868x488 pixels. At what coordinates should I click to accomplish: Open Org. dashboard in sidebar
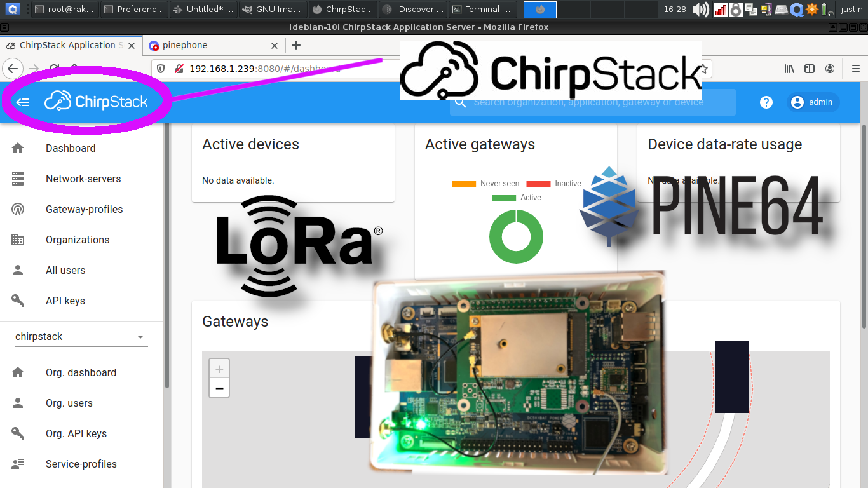[81, 372]
